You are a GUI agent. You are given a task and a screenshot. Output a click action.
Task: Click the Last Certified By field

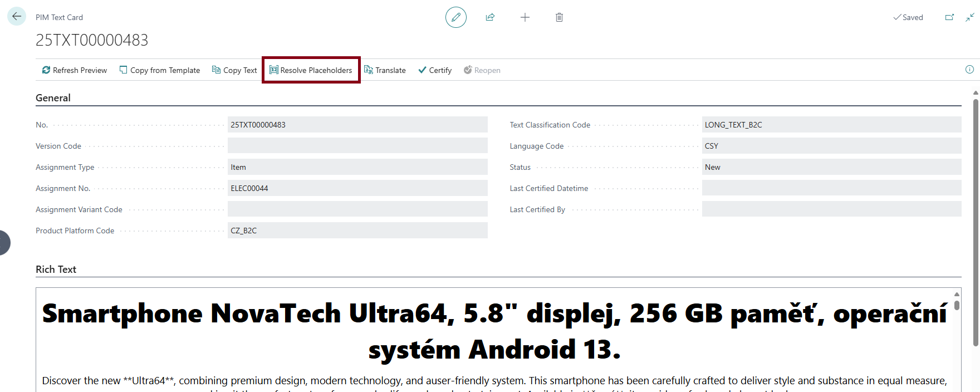click(831, 209)
